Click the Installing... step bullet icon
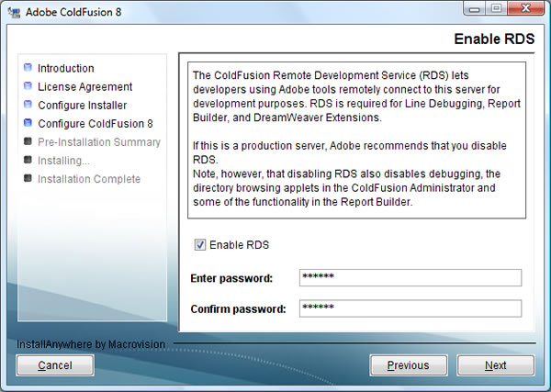This screenshot has height=392, width=551. pyautogui.click(x=28, y=160)
